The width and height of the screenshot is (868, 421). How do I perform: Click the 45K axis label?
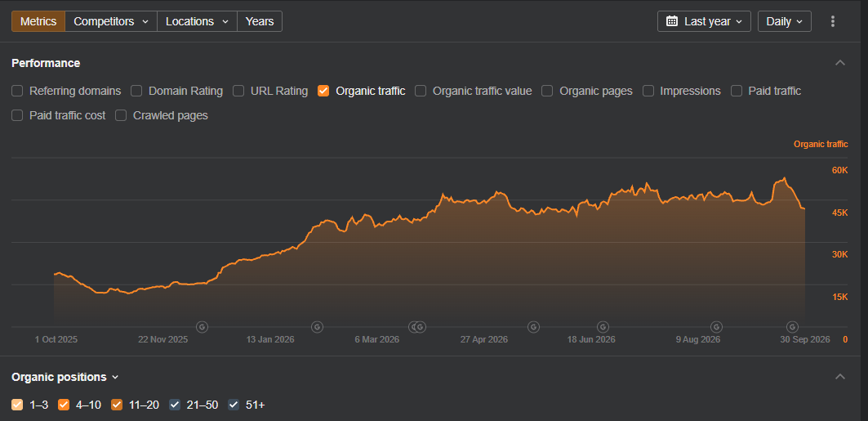pyautogui.click(x=839, y=213)
